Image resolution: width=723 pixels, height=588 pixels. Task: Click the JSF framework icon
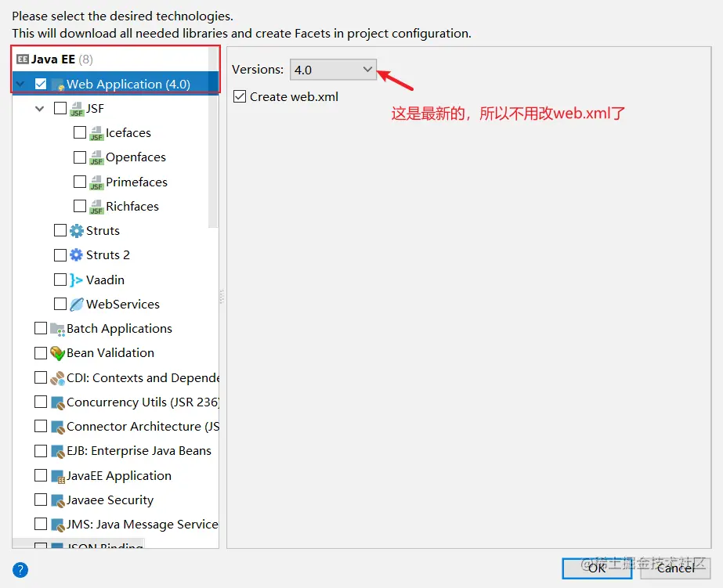pos(77,109)
